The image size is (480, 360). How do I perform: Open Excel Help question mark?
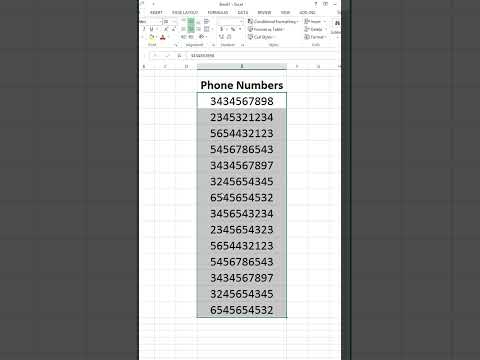pos(316,4)
